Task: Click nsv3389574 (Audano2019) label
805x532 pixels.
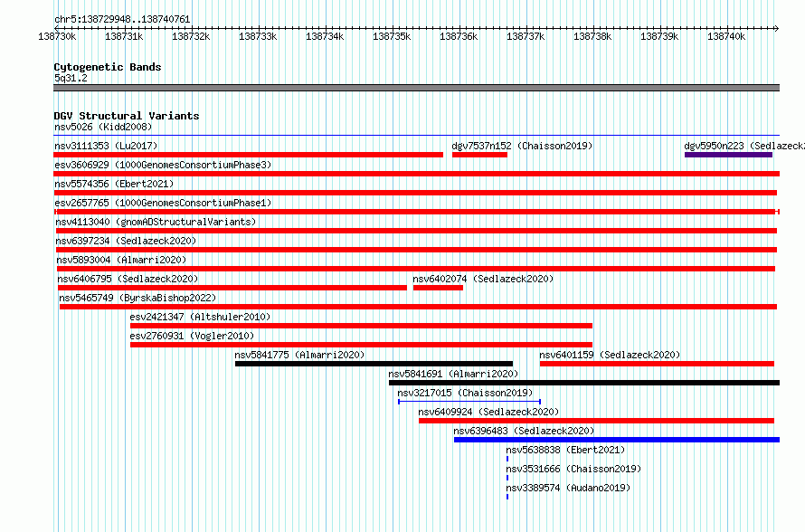Action: click(568, 488)
